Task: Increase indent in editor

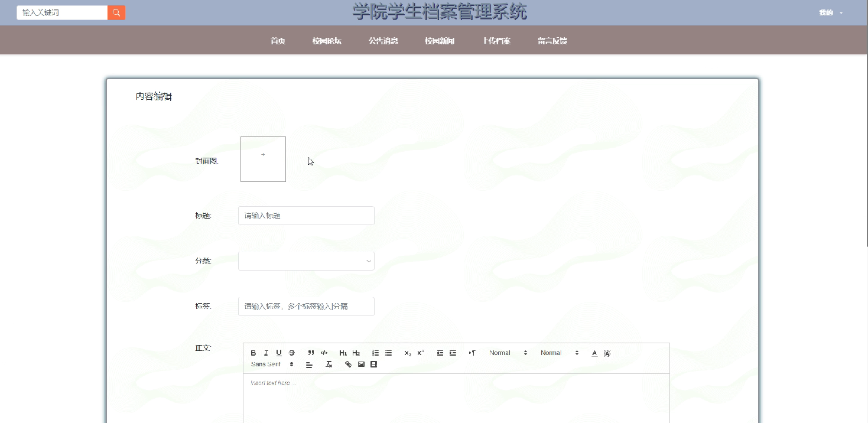Action: (x=453, y=353)
